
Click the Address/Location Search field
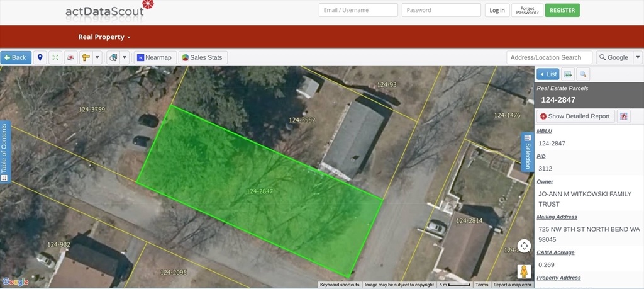tap(549, 57)
